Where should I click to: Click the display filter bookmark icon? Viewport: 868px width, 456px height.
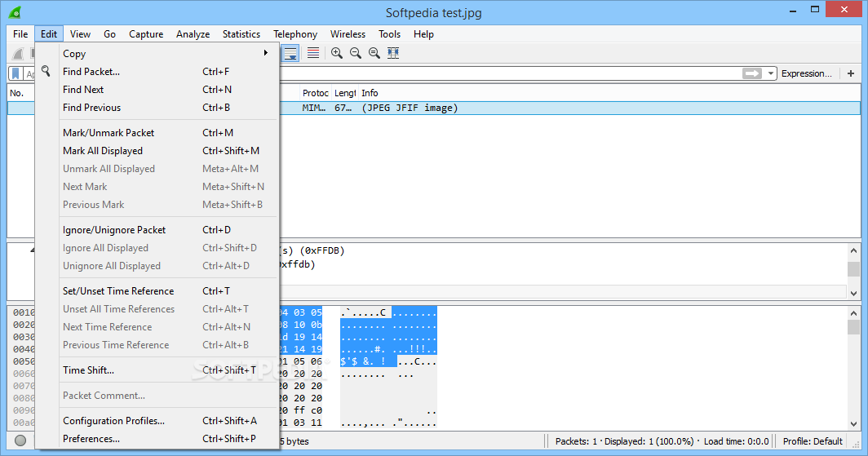(x=15, y=73)
